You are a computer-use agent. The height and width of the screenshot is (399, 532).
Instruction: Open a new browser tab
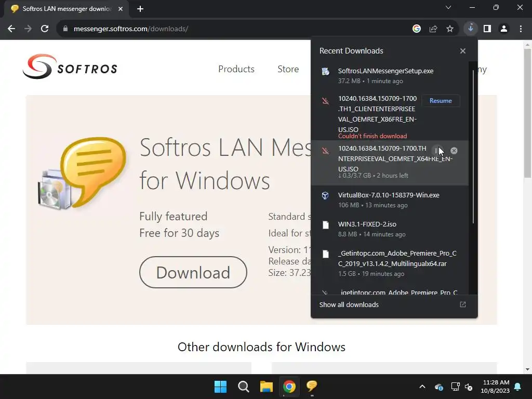(x=140, y=9)
